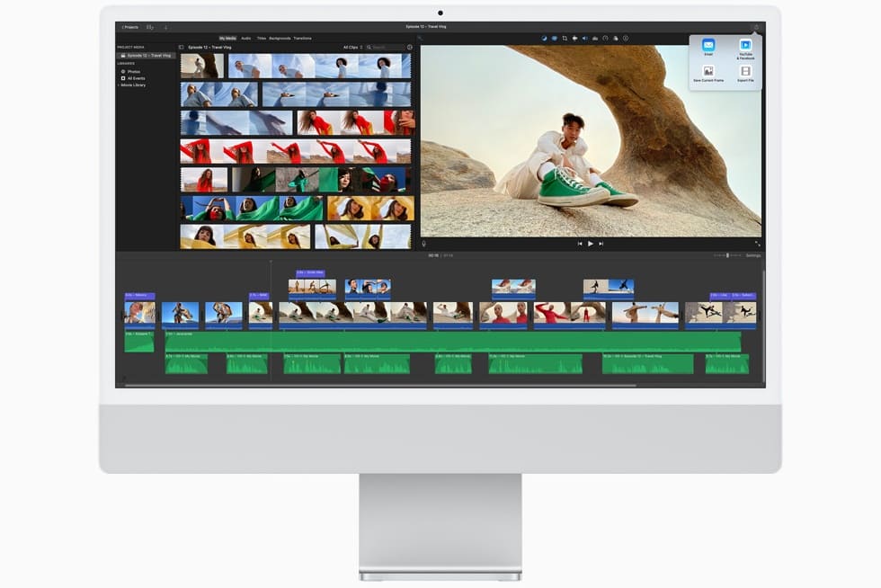Go back to Projects
This screenshot has height=588, width=881.
129,27
